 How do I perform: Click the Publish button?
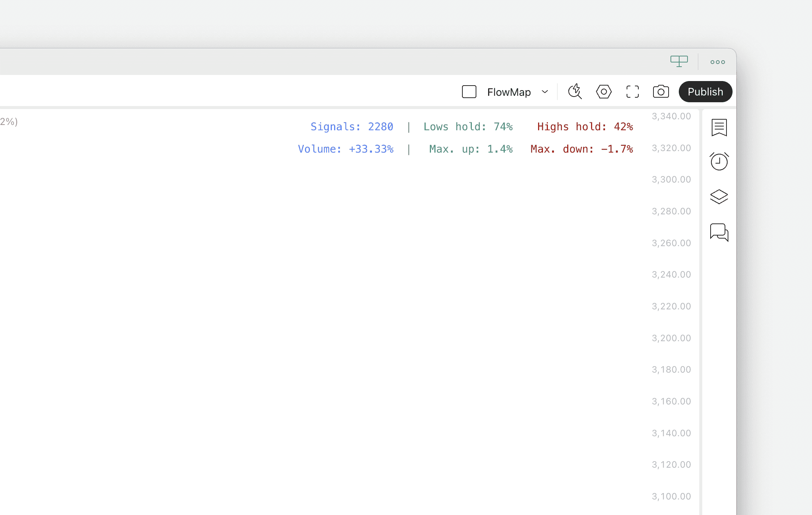705,91
